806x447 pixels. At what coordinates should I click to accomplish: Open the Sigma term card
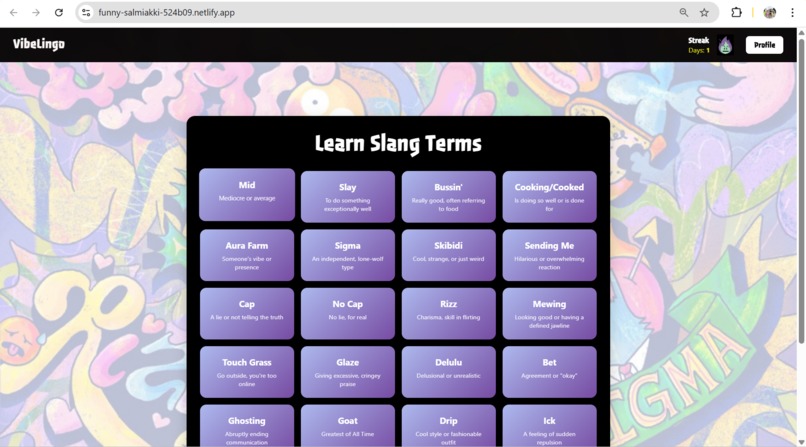click(x=347, y=255)
